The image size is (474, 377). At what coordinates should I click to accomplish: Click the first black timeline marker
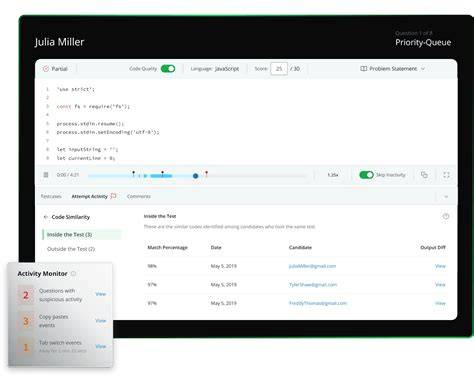133,173
